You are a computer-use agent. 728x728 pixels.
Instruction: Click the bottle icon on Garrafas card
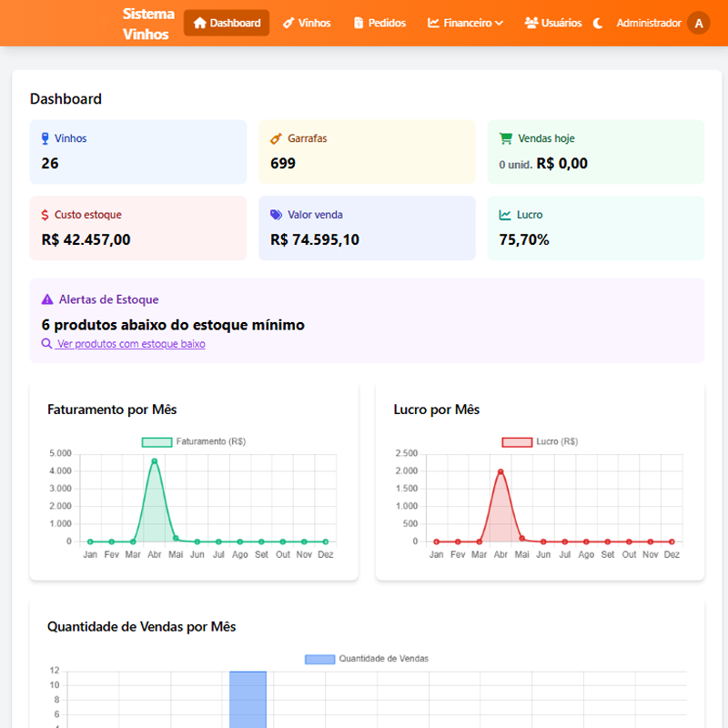[277, 138]
